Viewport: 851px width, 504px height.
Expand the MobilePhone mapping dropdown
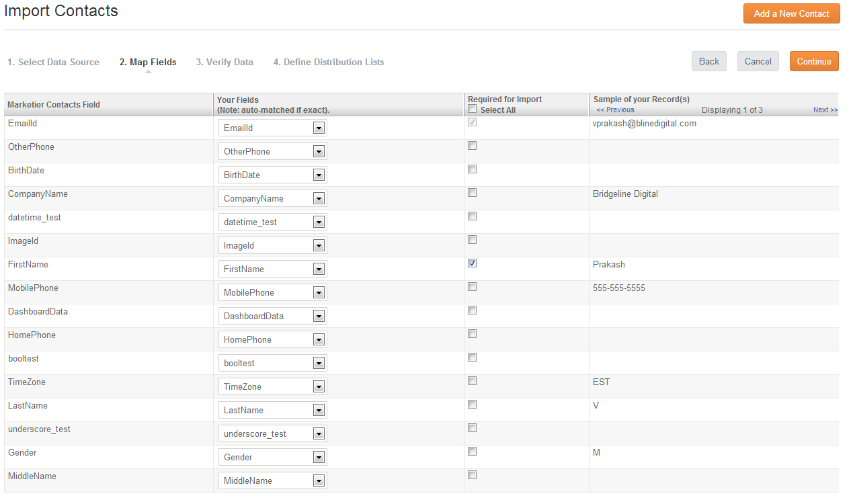(x=273, y=292)
